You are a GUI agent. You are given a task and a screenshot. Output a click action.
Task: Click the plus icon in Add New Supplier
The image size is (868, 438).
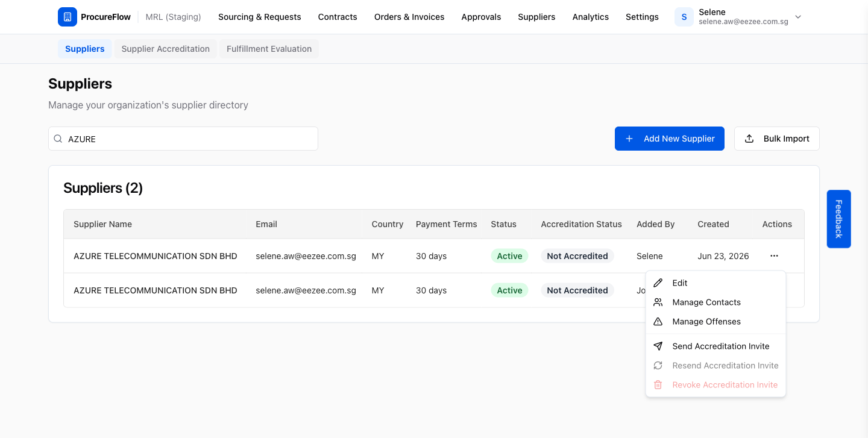click(x=629, y=139)
